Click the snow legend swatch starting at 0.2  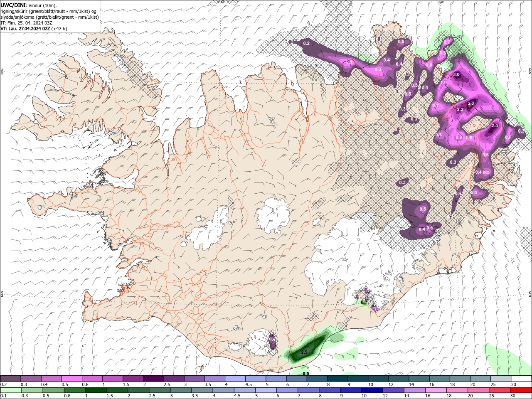(10, 379)
